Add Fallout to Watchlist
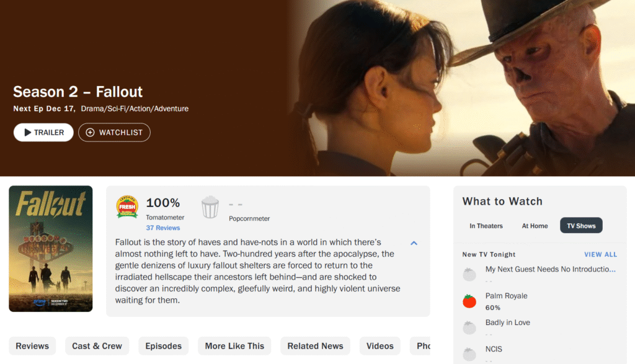The height and width of the screenshot is (364, 635). 114,132
